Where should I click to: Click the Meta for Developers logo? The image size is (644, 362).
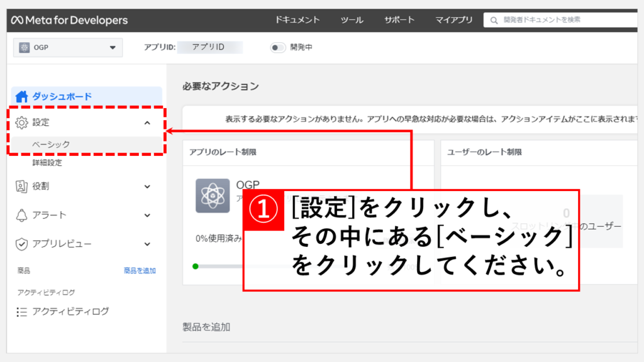point(69,20)
